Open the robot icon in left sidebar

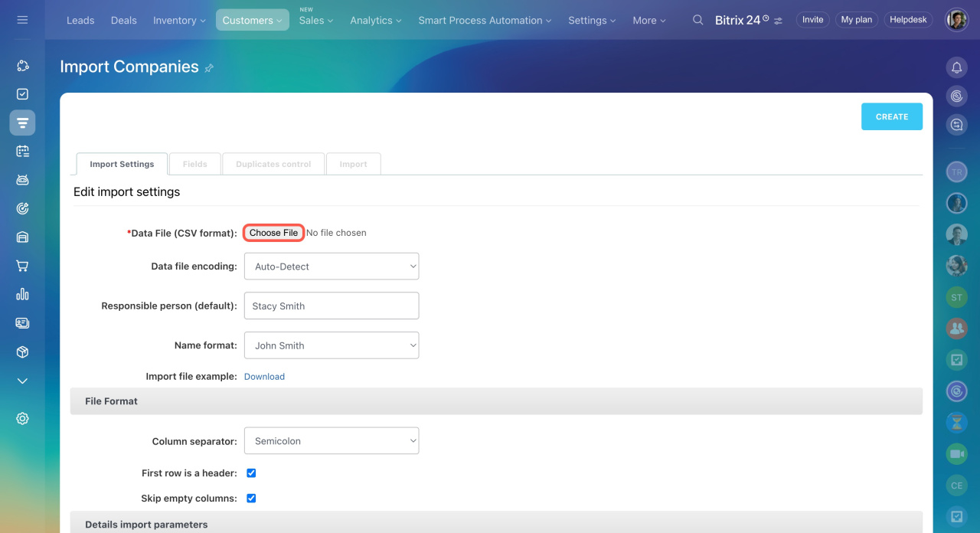click(22, 180)
